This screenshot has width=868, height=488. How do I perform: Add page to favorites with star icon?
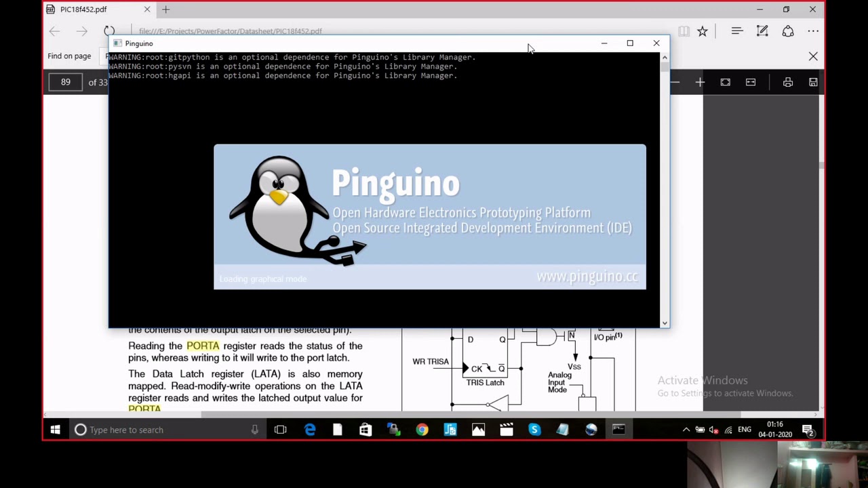703,31
